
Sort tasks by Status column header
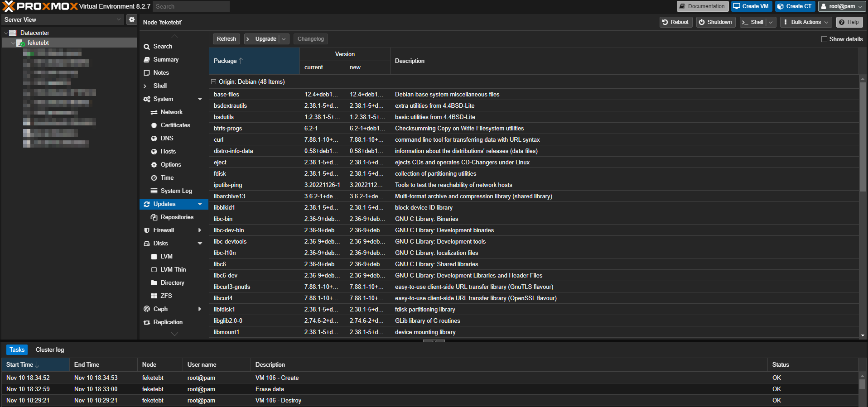pyautogui.click(x=813, y=365)
